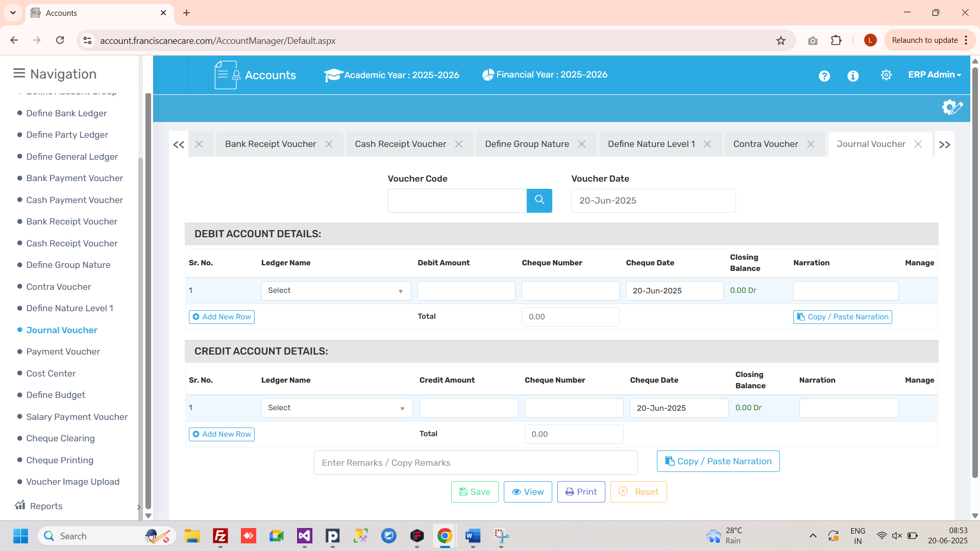This screenshot has width=980, height=551.
Task: Open debit Ledger Name Select dropdown
Action: (x=336, y=291)
